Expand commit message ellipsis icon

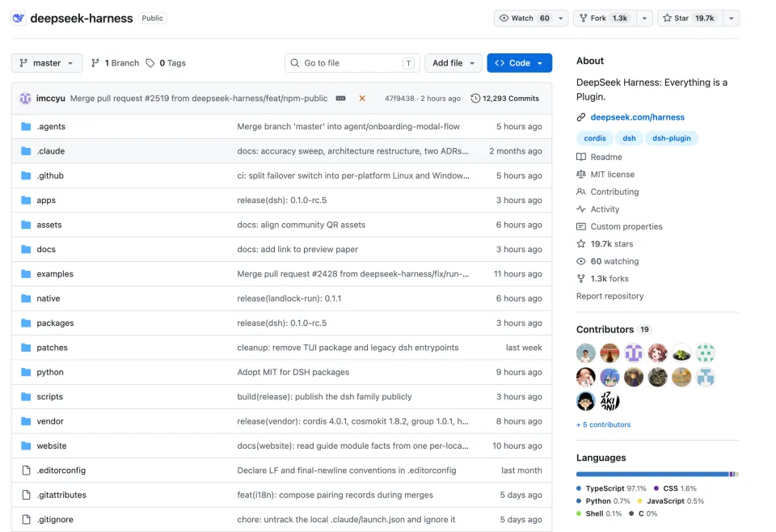(340, 99)
